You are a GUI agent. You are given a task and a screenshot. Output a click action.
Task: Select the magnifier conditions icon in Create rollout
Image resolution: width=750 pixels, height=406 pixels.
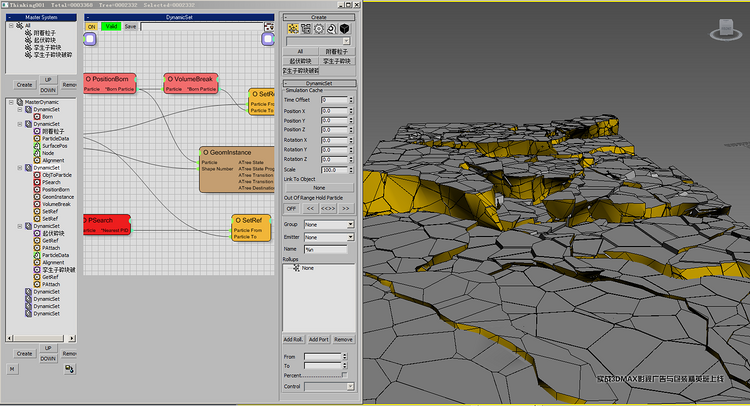(331, 29)
